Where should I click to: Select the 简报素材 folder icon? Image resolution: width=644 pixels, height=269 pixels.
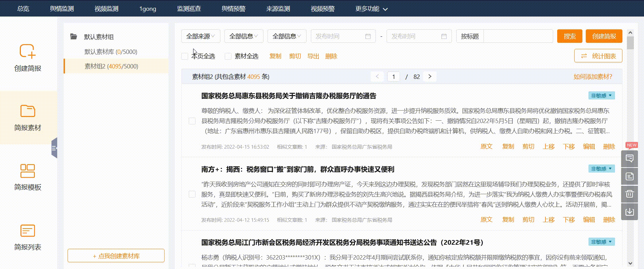pyautogui.click(x=28, y=111)
